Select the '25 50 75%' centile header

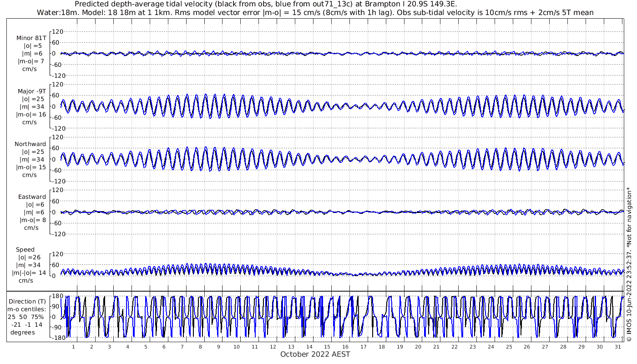(x=25, y=317)
